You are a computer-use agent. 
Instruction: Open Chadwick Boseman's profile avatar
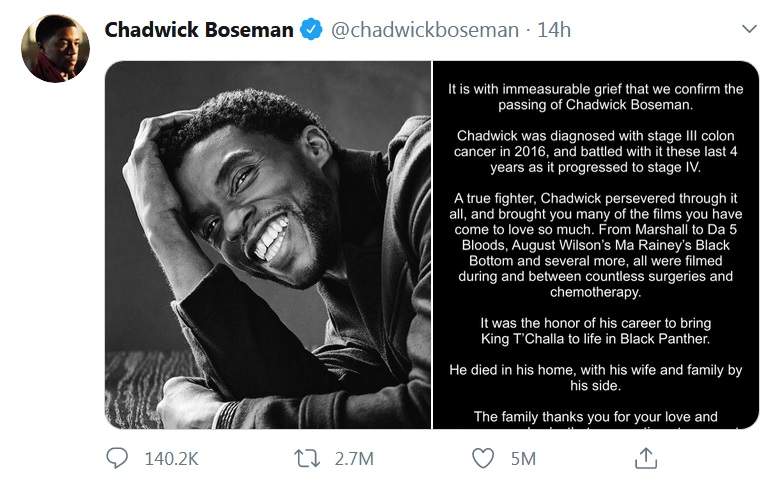[x=55, y=48]
